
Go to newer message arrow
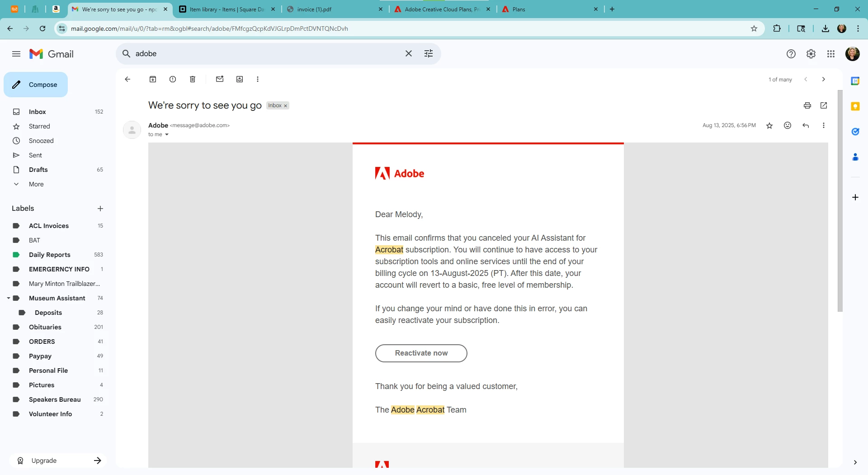806,79
